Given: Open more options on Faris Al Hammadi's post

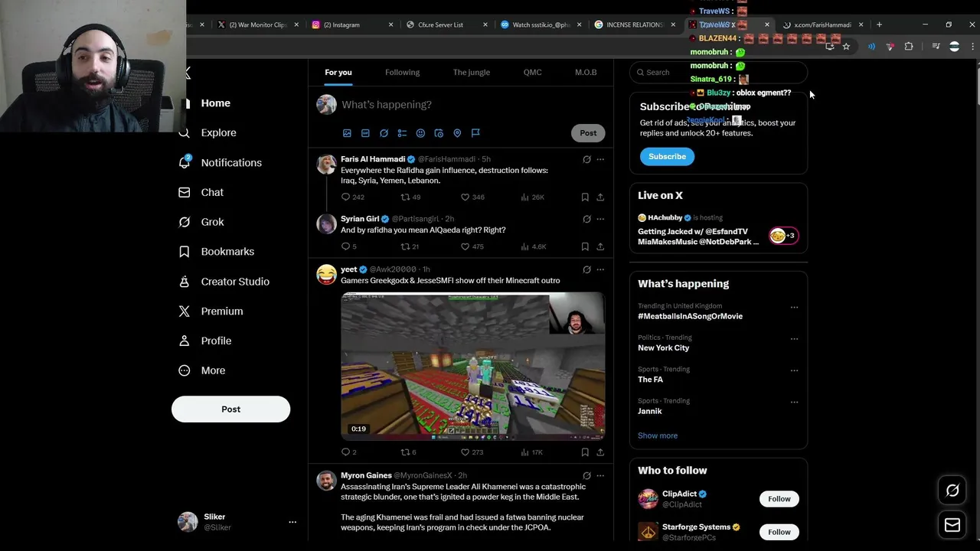Looking at the screenshot, I should (x=600, y=160).
